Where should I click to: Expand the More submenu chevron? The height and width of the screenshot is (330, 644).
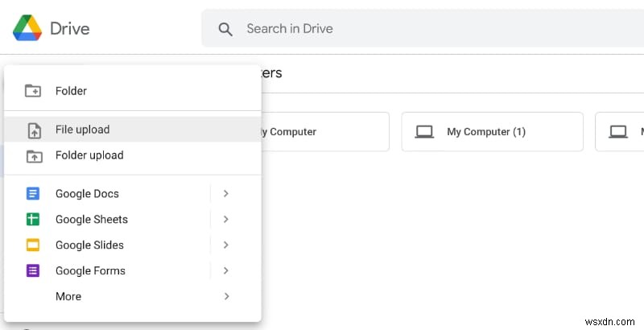(x=226, y=296)
